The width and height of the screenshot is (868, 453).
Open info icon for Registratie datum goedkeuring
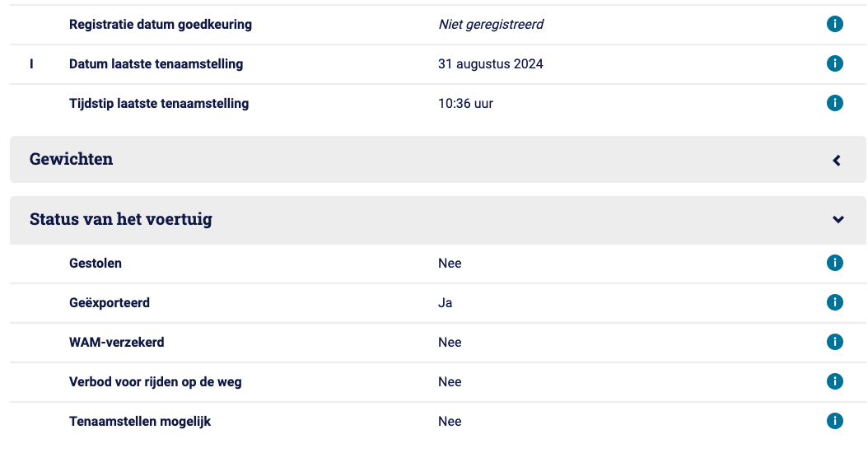coord(835,24)
